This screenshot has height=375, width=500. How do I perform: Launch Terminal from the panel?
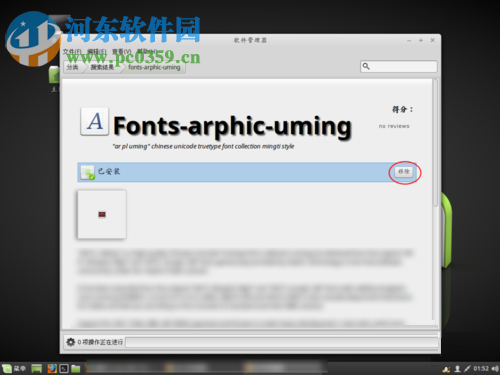(x=64, y=368)
